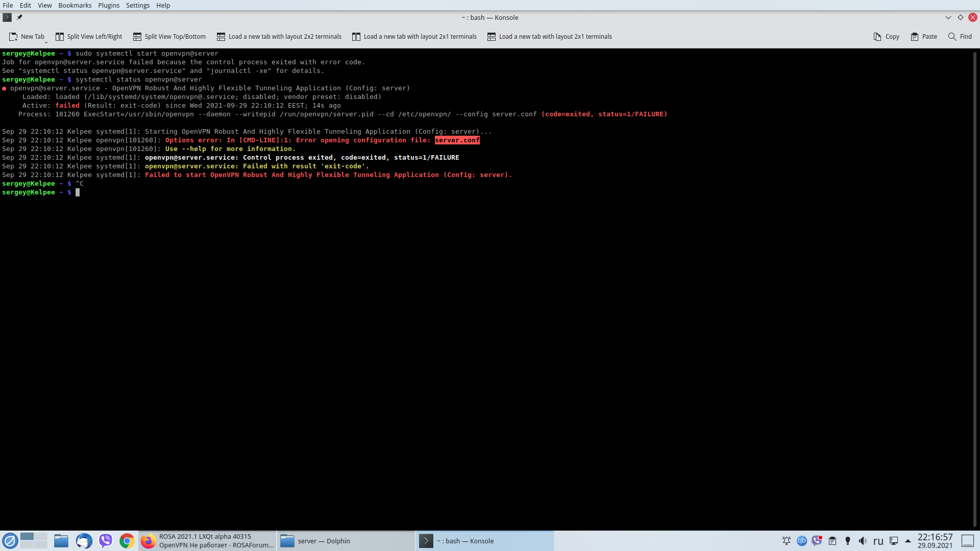This screenshot has width=980, height=551.
Task: Switch to Firefox ROSA forum taskbar window
Action: 207,541
